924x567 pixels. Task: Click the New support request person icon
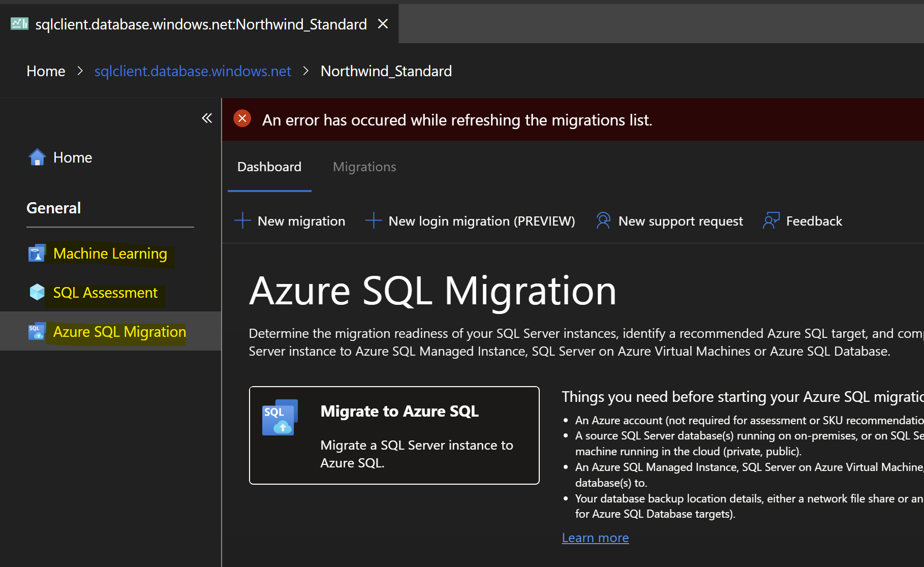[x=603, y=220]
